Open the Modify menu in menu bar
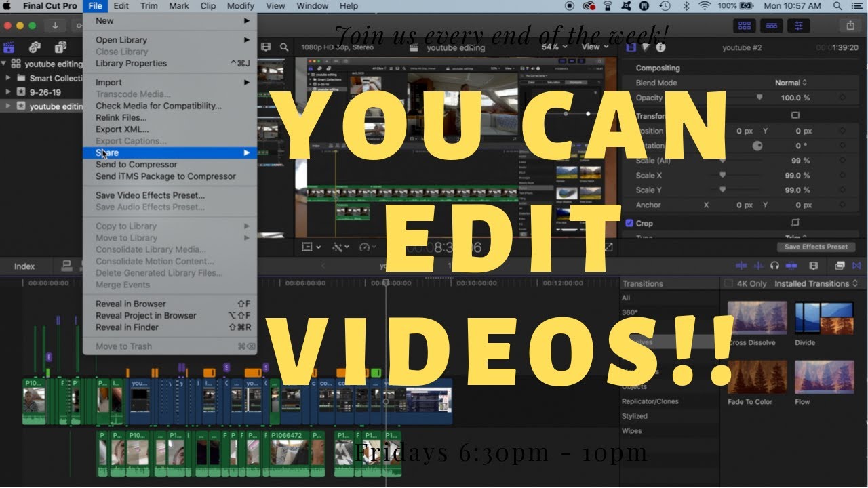The width and height of the screenshot is (868, 488). (x=240, y=6)
